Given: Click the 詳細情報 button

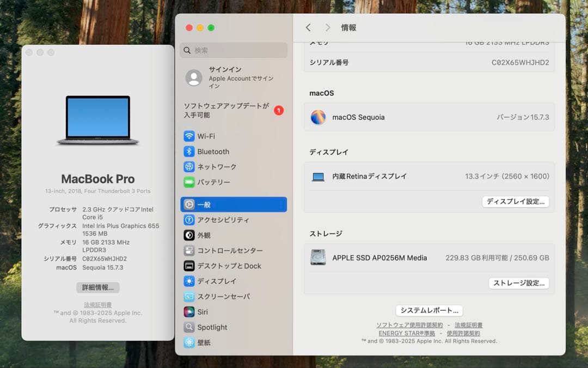Looking at the screenshot, I should pyautogui.click(x=97, y=287).
